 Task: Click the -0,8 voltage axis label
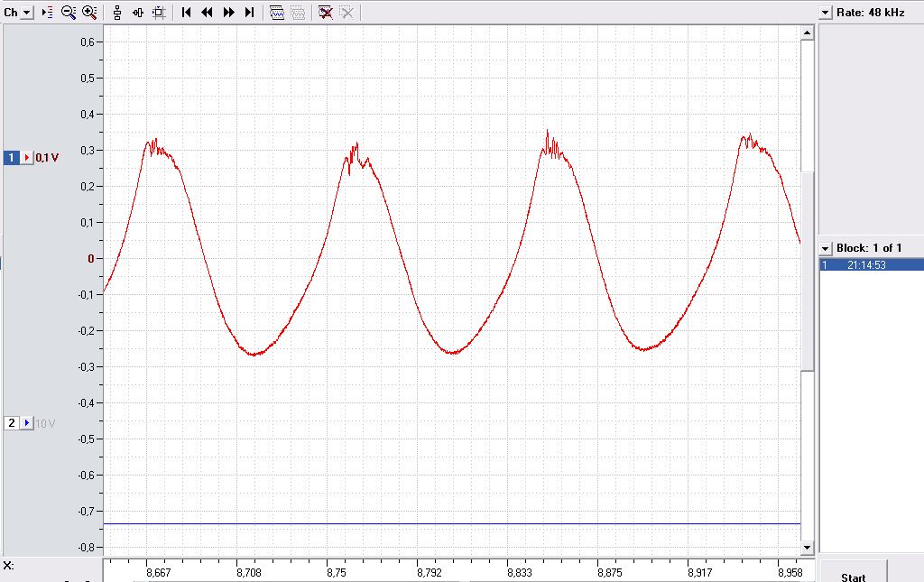pos(87,547)
